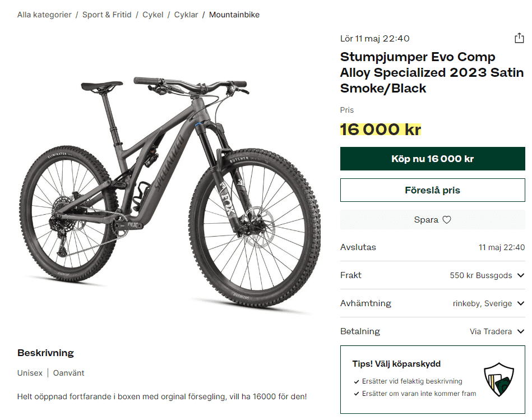Select the Mountainbike breadcrumb
Image resolution: width=532 pixels, height=420 pixels.
point(234,15)
